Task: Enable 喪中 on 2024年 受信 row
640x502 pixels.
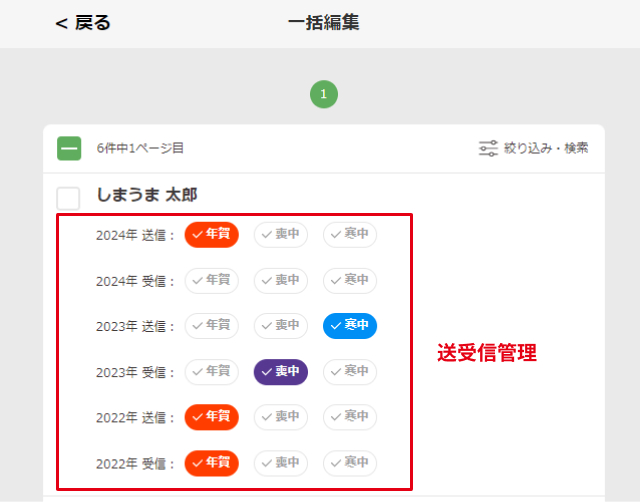Action: tap(281, 281)
